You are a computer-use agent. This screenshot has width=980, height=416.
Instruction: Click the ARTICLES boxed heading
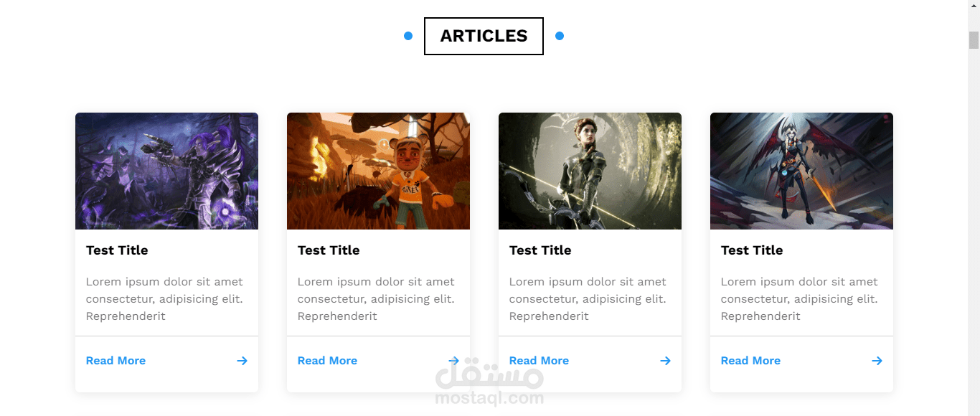tap(484, 36)
